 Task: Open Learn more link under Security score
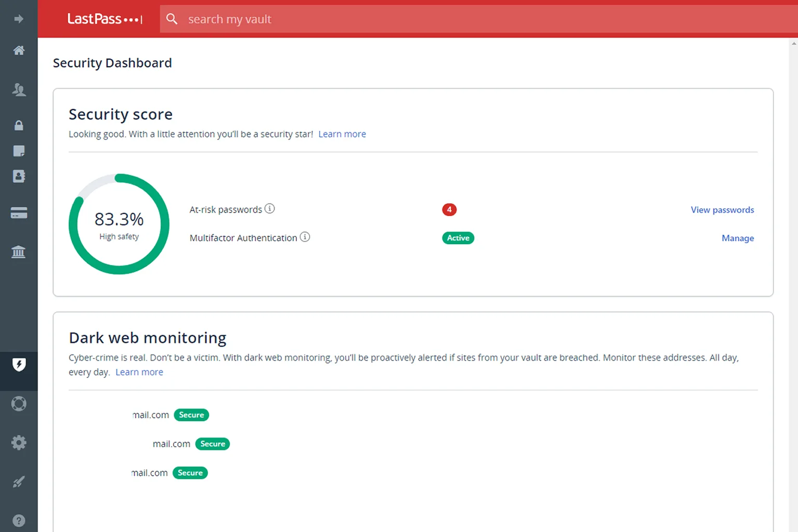coord(342,134)
